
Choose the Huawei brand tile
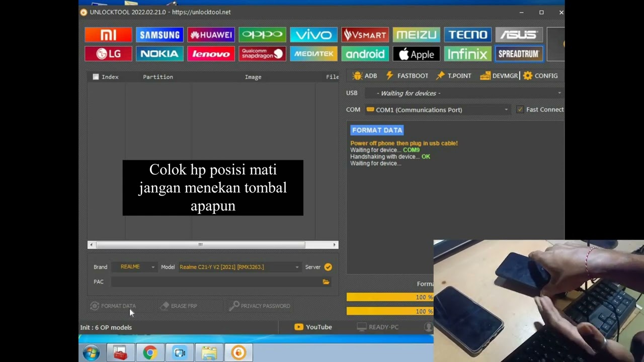(211, 35)
